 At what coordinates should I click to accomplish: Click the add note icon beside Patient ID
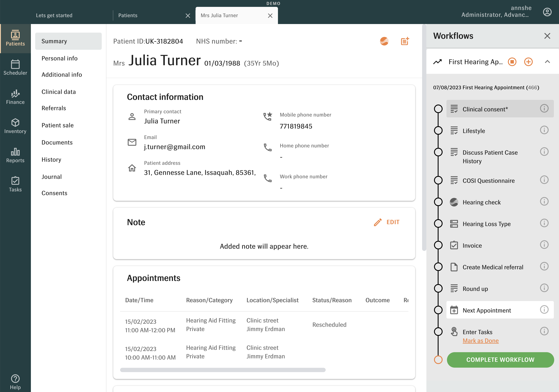[405, 41]
